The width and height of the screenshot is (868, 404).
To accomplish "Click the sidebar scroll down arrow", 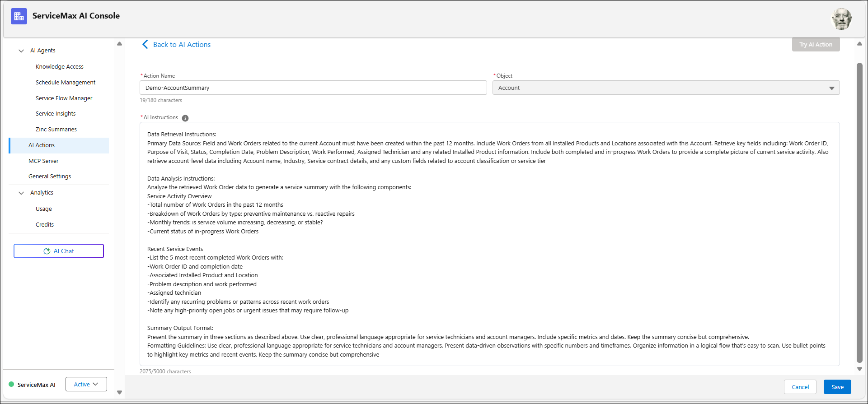I will [119, 392].
